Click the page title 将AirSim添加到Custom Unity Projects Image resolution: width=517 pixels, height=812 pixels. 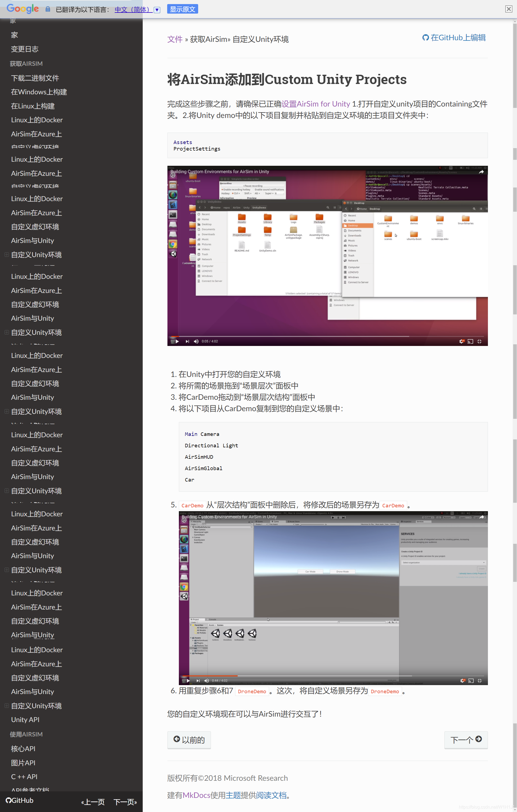287,79
